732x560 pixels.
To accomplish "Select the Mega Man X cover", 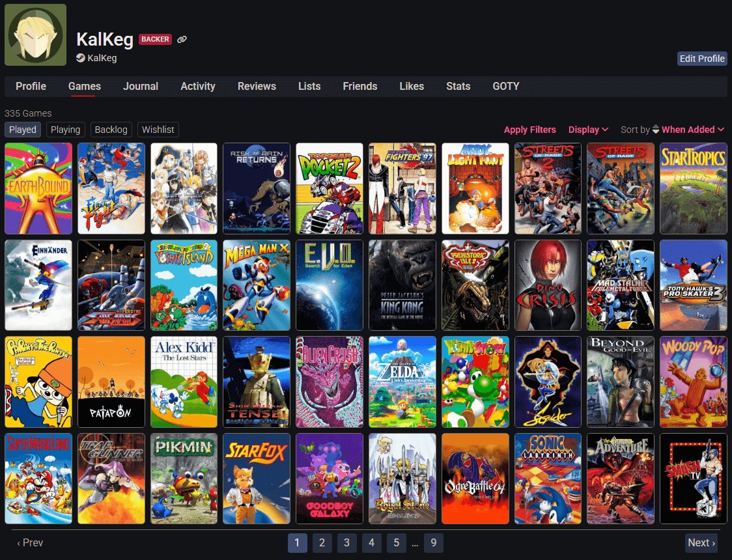I will pos(257,285).
